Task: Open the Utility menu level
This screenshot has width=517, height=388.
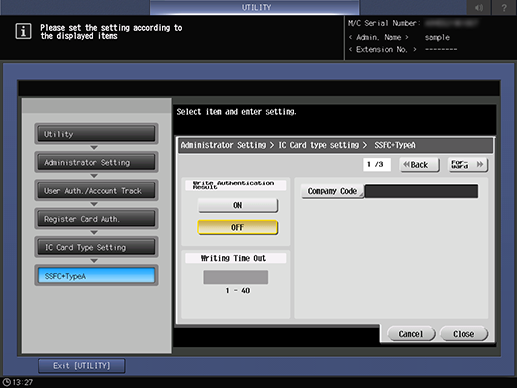Action: coord(96,134)
